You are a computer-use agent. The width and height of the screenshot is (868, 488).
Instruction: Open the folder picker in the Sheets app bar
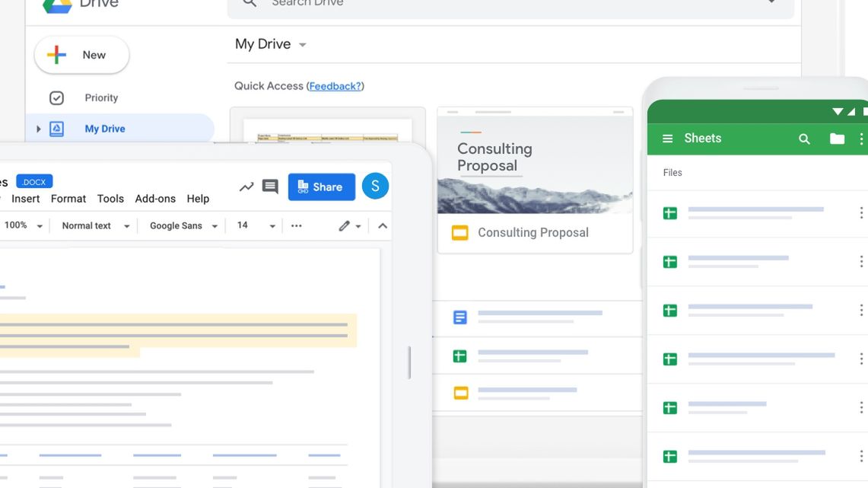click(837, 138)
